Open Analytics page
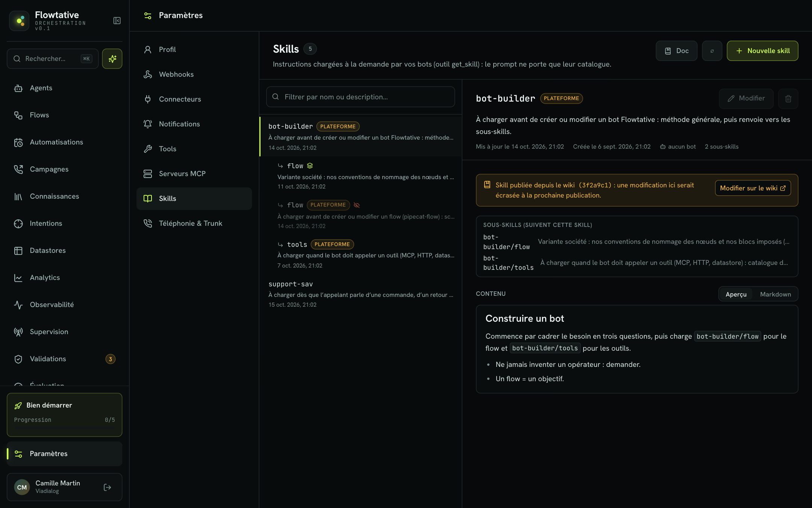This screenshot has height=508, width=812. pos(65,278)
